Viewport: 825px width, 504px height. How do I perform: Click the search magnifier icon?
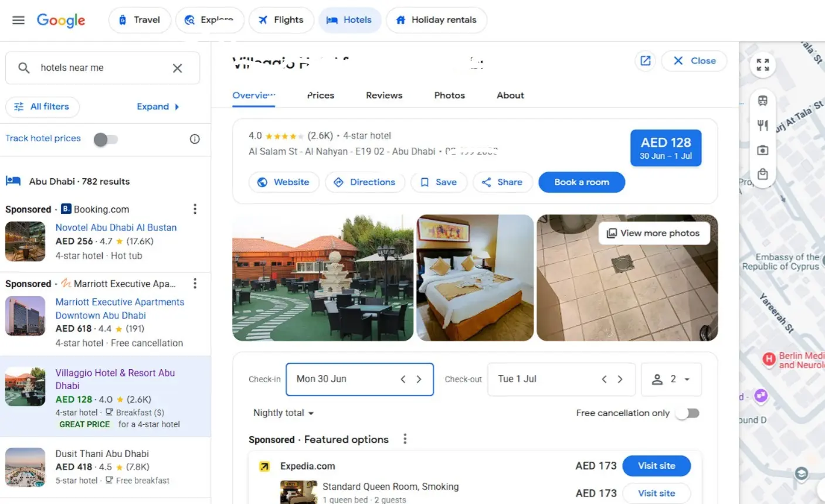click(x=24, y=68)
